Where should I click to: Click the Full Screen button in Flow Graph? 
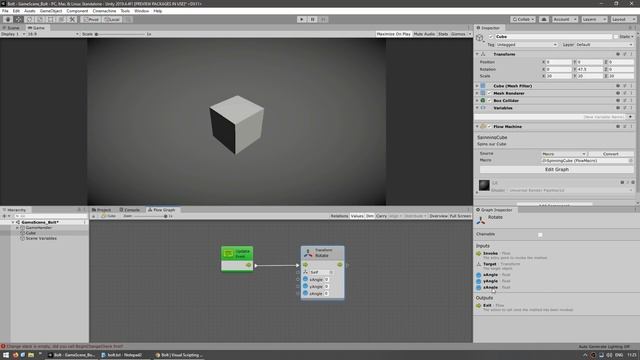(x=460, y=216)
